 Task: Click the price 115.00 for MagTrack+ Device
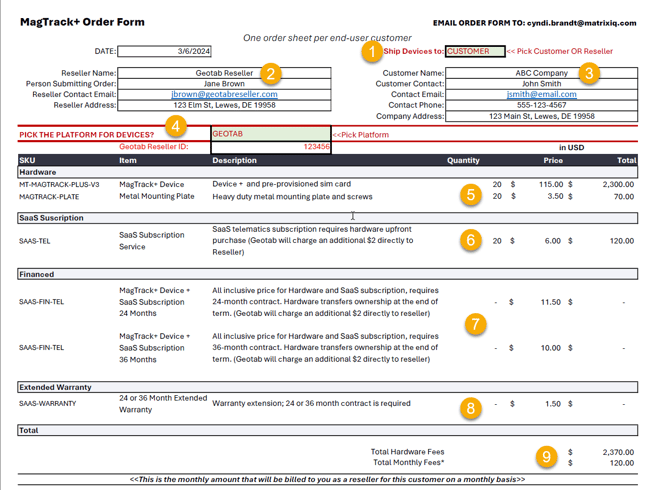click(x=551, y=184)
